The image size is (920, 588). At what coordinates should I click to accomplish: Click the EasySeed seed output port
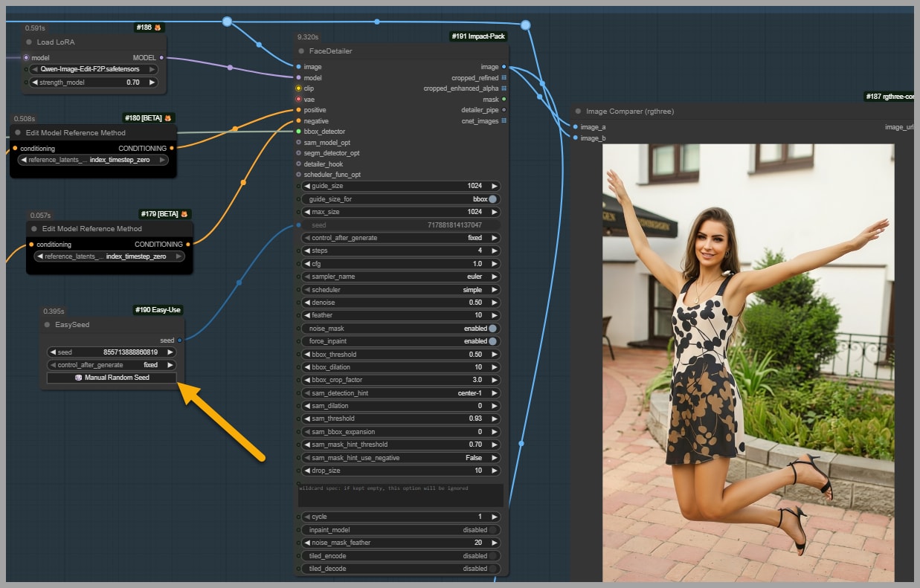point(179,340)
